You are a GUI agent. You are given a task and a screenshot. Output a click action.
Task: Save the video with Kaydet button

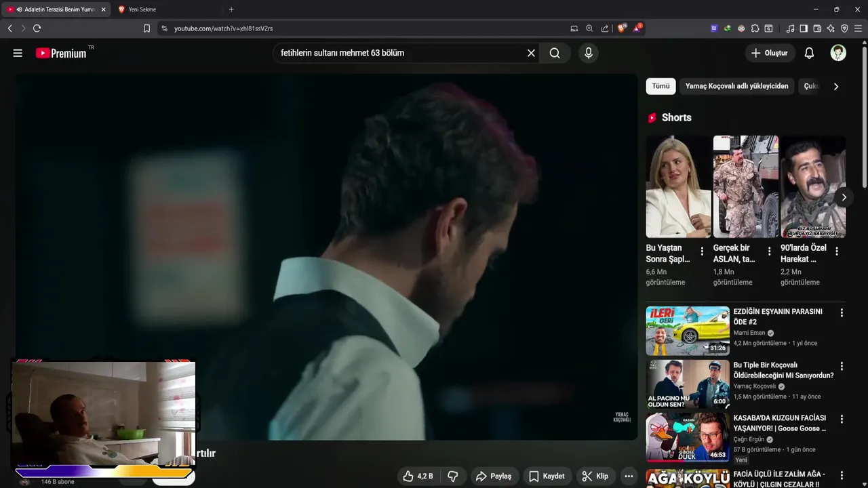(x=547, y=476)
